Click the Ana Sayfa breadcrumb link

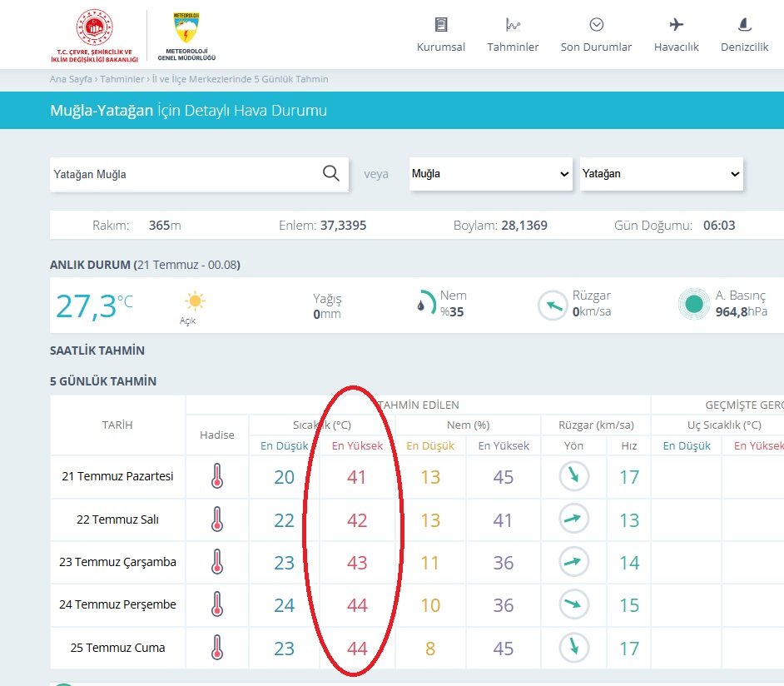(71, 79)
